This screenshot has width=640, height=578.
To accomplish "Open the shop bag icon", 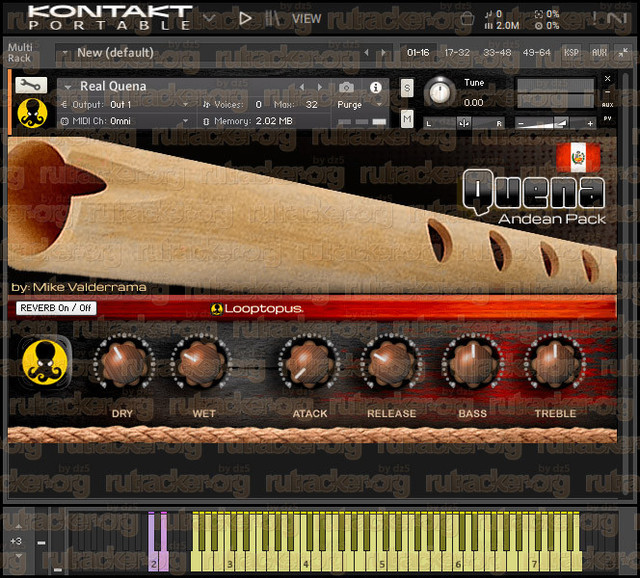I will (467, 19).
